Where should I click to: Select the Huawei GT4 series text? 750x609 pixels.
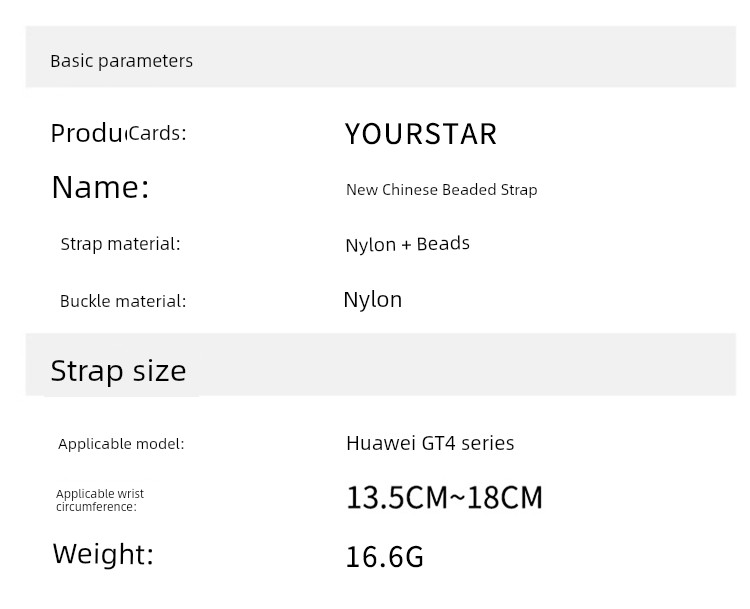click(x=430, y=443)
